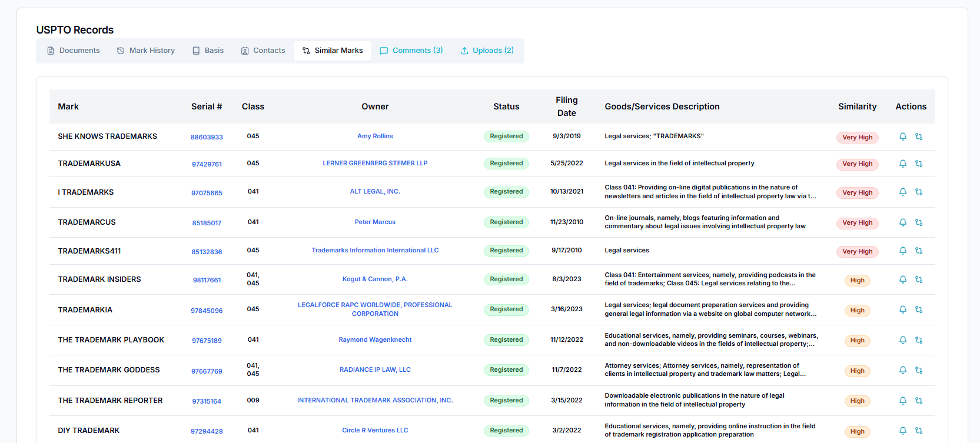The height and width of the screenshot is (443, 980).
Task: Open serial number 97429761
Action: (207, 164)
